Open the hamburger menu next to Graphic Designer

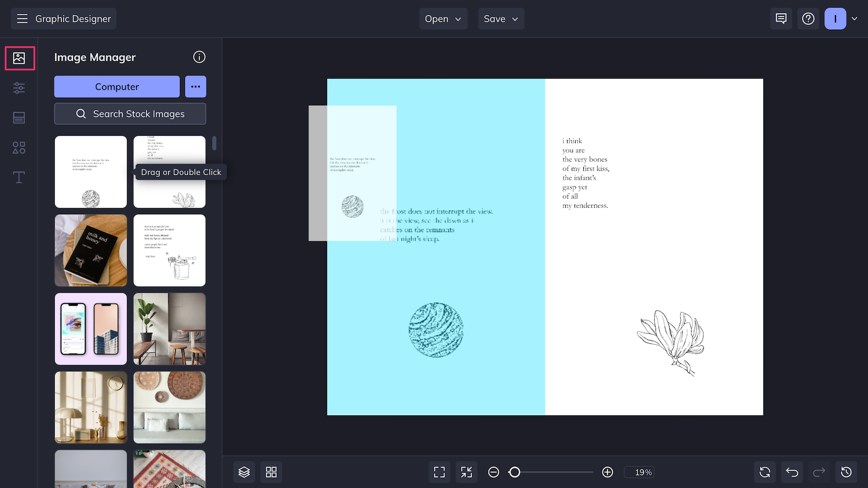pyautogui.click(x=22, y=18)
